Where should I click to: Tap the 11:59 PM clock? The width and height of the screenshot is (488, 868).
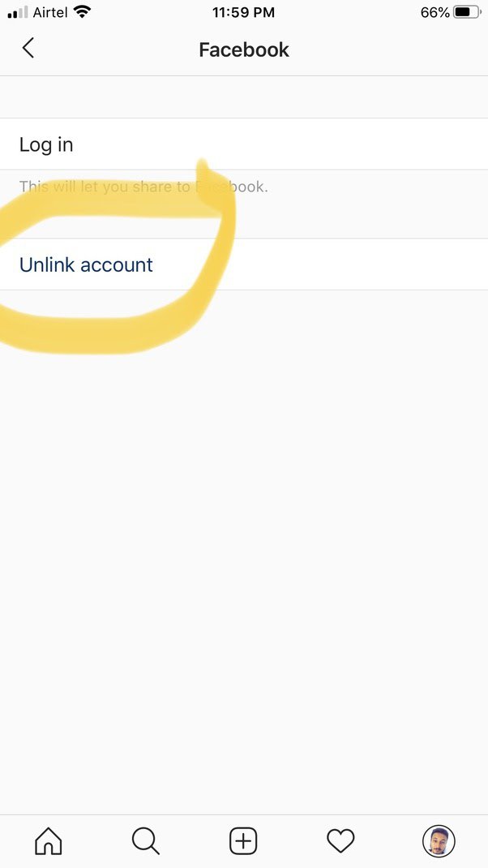[x=243, y=12]
